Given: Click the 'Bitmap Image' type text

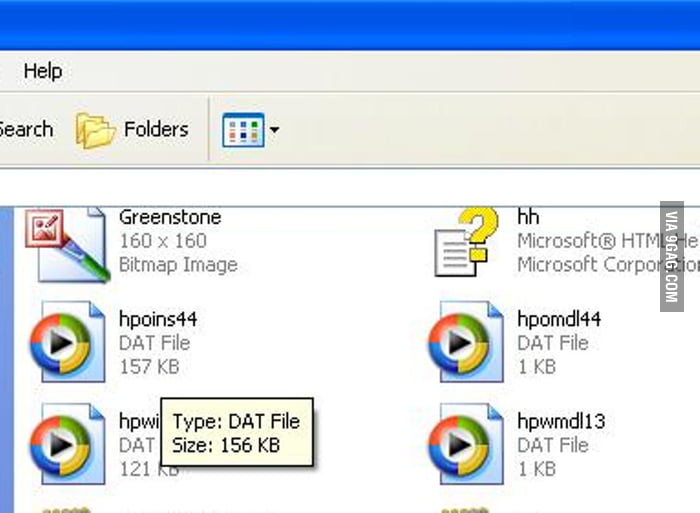Looking at the screenshot, I should 178,265.
